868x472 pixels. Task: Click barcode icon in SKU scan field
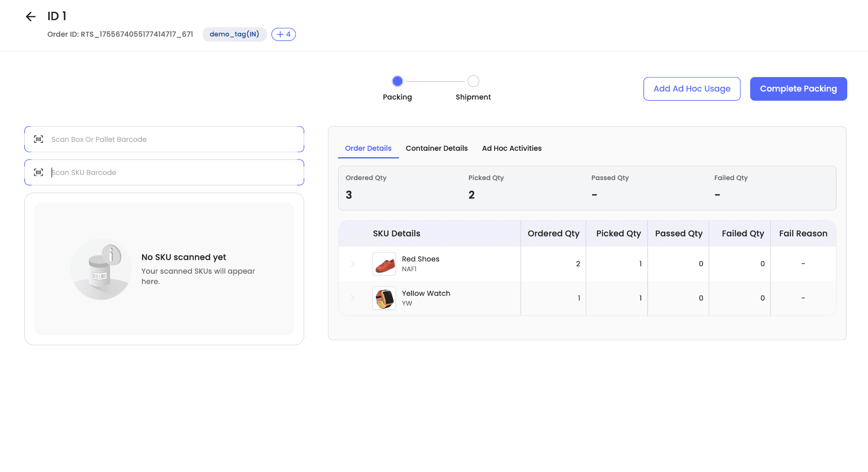pyautogui.click(x=39, y=172)
